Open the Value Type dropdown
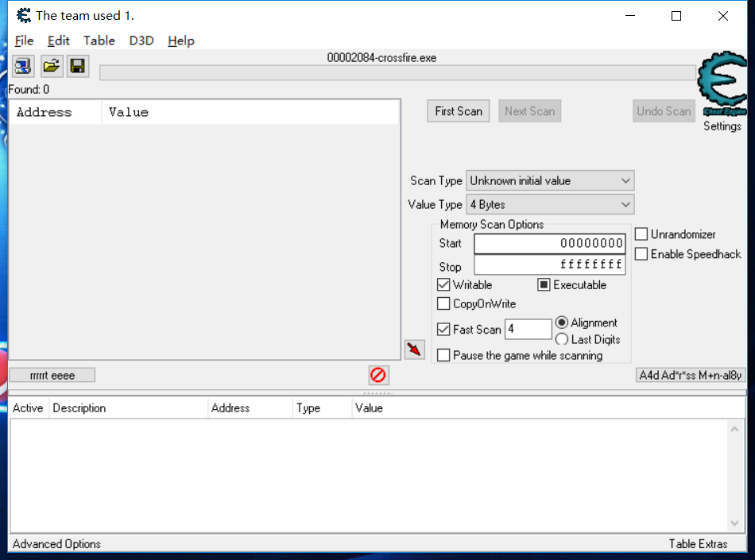The image size is (755, 560). coord(550,204)
